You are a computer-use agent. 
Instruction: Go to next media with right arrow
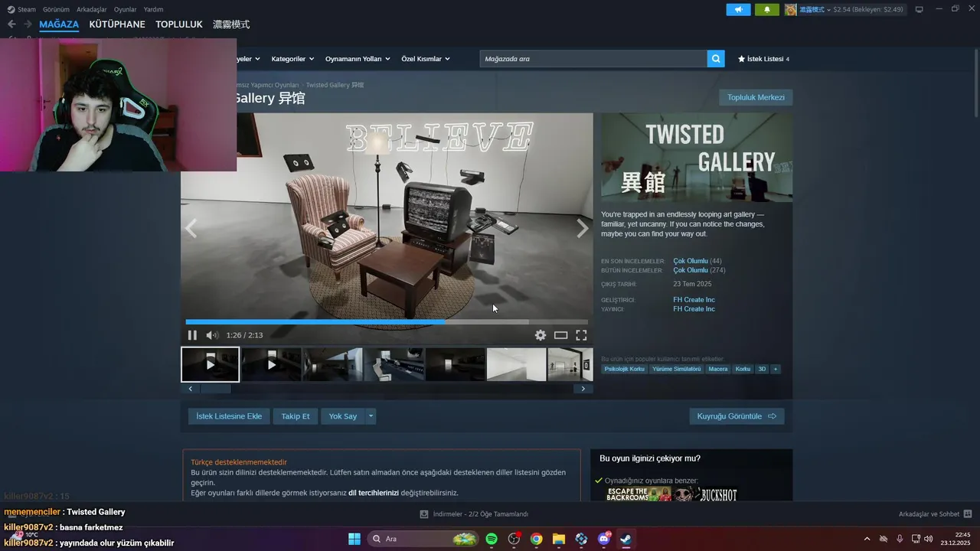(583, 228)
